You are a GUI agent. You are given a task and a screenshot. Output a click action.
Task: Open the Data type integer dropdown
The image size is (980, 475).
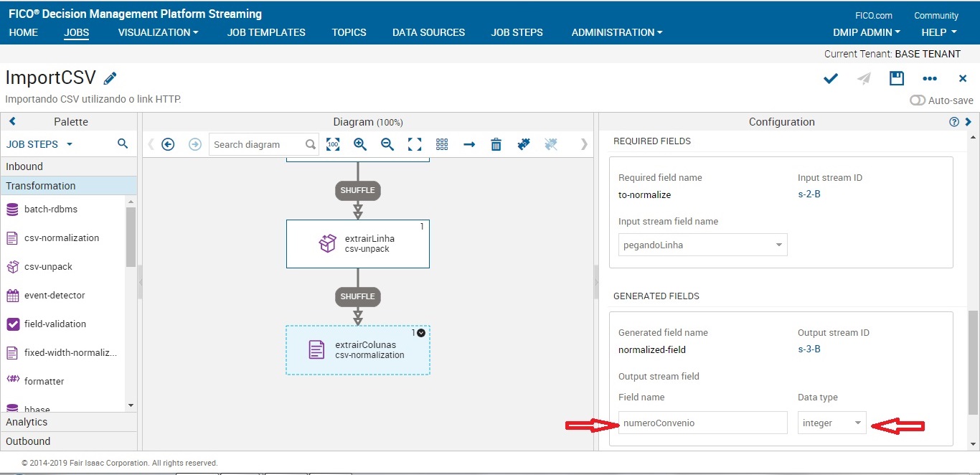(x=831, y=423)
